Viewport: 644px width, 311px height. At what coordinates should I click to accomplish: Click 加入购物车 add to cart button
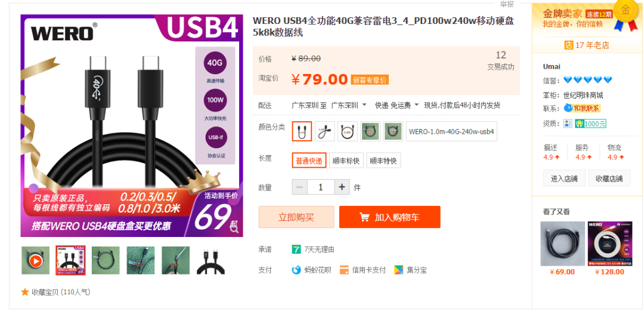click(390, 217)
